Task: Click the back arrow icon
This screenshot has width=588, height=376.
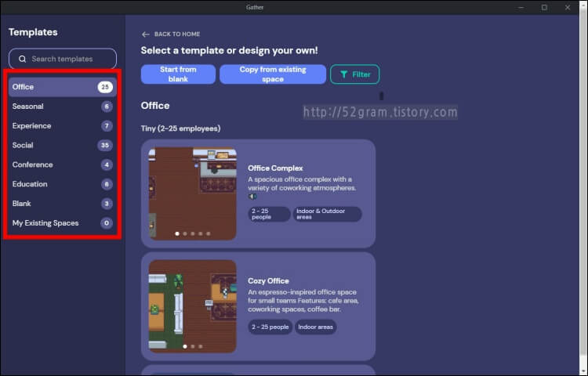Action: [x=146, y=34]
